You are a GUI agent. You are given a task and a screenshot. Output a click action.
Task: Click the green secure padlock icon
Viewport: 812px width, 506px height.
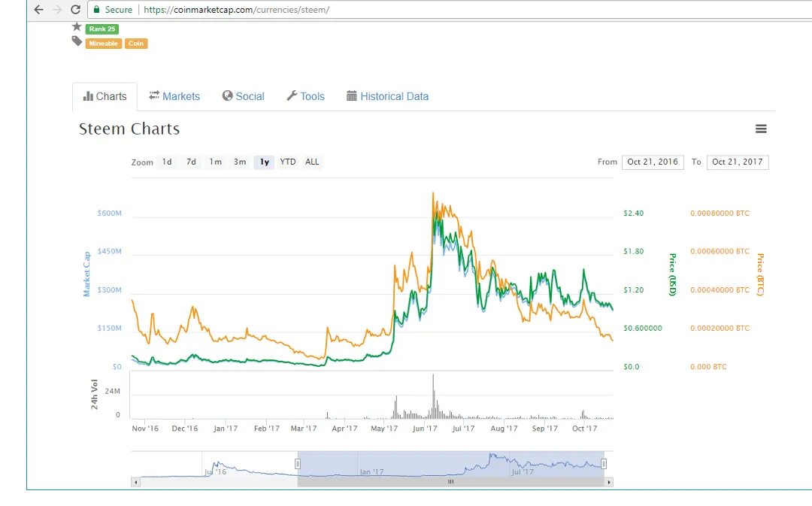coord(96,9)
